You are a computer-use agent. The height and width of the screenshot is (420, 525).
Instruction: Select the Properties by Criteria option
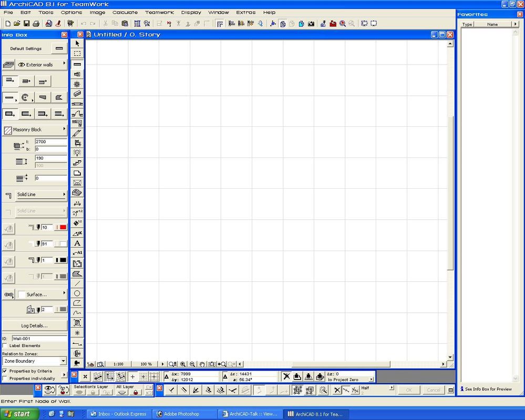point(4,371)
